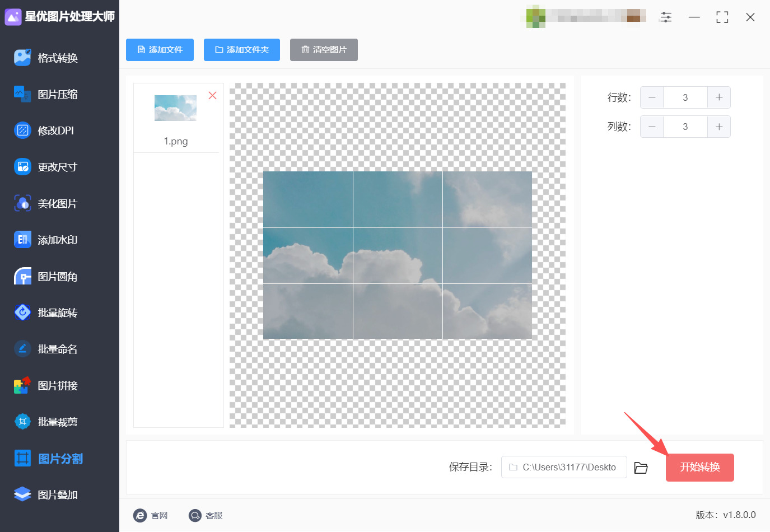Click the 保存目录 path field
This screenshot has width=770, height=532.
(564, 467)
